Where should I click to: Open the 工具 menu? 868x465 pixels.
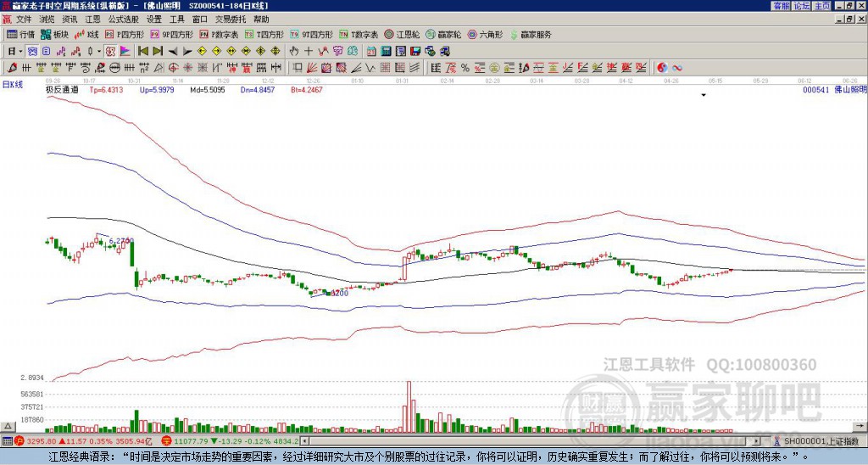(x=176, y=20)
